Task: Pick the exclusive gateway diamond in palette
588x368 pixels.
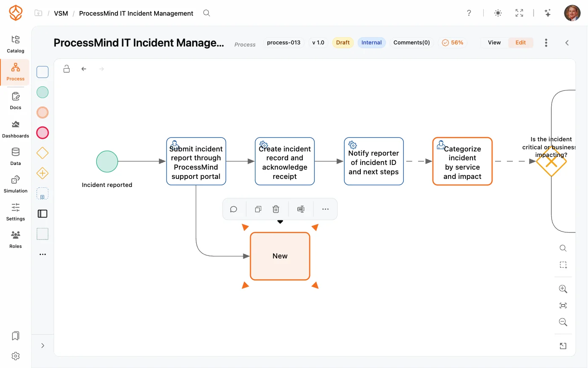Action: coord(43,153)
